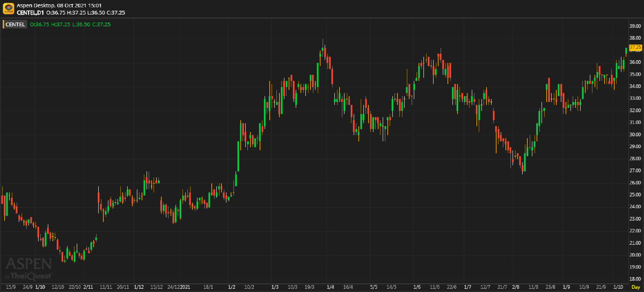Click the 38.00 price axis label
Screen dimensions: 644x292
635,38
